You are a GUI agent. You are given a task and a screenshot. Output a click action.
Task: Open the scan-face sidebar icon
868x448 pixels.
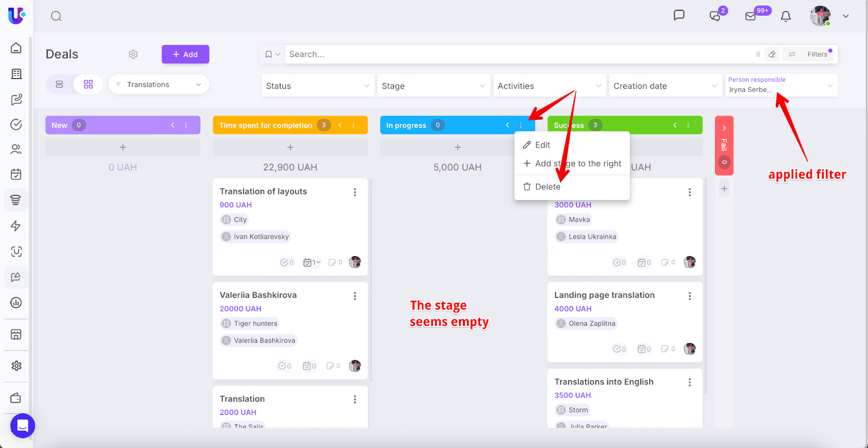16,252
